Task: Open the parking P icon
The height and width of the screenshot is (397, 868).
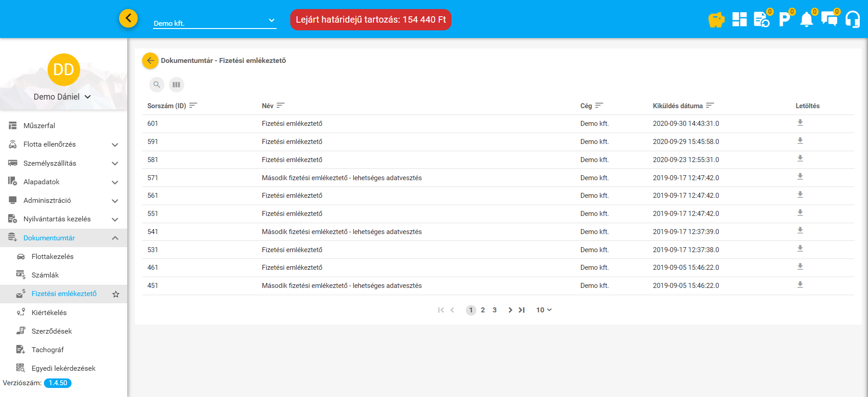Action: (784, 20)
